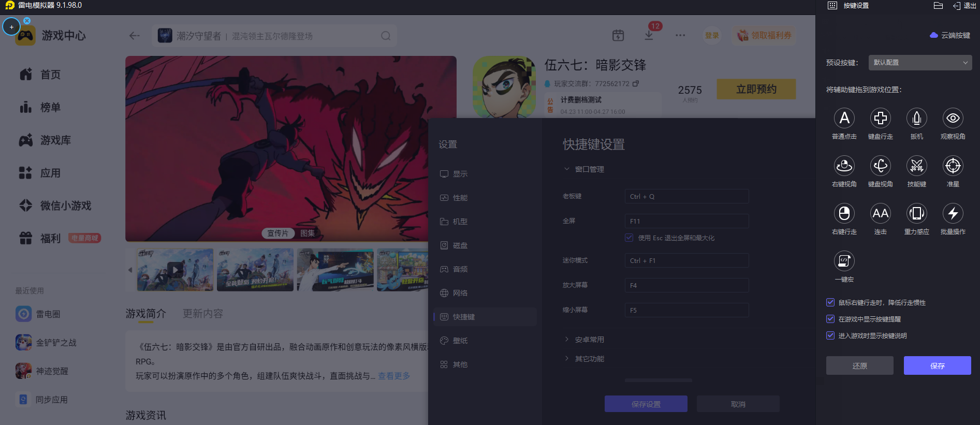Select the 一键宏 macro script icon

click(x=844, y=261)
